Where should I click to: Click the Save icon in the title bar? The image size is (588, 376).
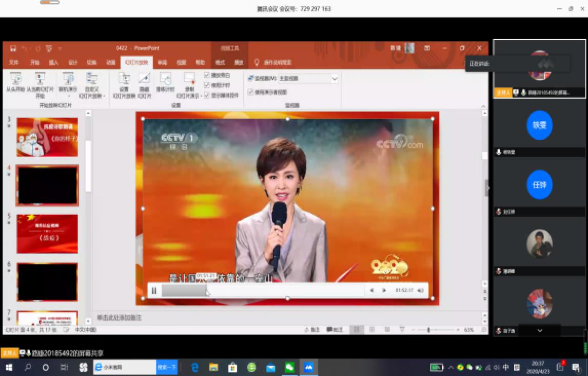(13, 48)
